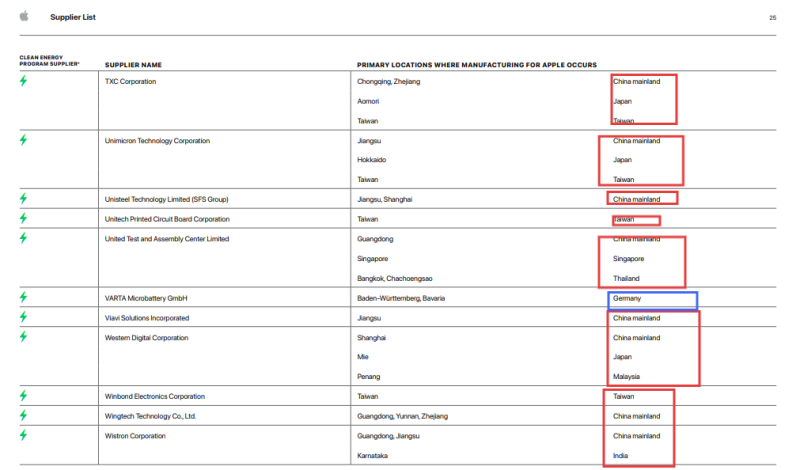This screenshot has width=800, height=470.
Task: Select "Unitech Printed Circuit Board Corporation"
Action: [167, 219]
